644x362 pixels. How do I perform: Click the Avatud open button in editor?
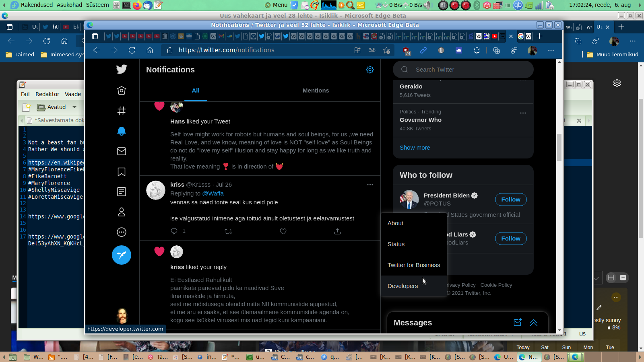click(52, 107)
